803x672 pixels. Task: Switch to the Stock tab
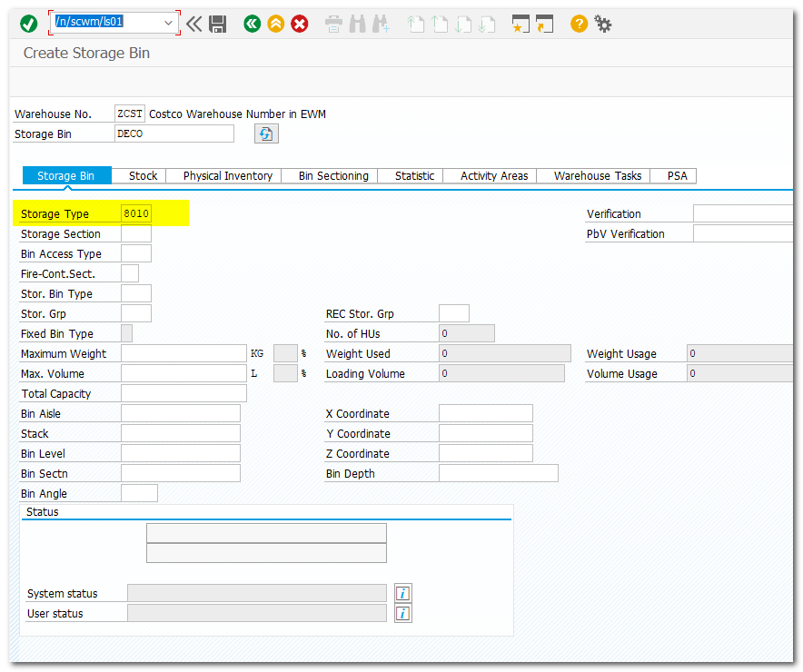point(143,176)
